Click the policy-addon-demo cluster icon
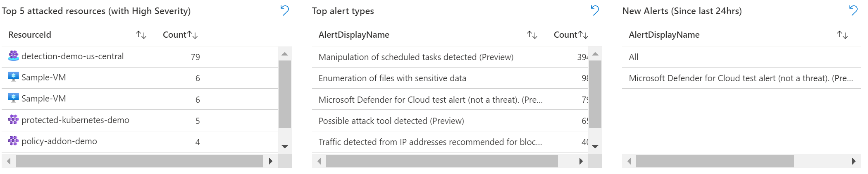Viewport: 868px width, 174px height. 14,141
